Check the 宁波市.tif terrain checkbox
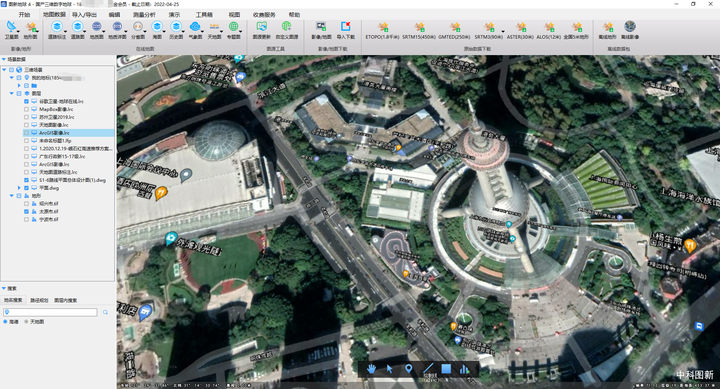 point(26,220)
